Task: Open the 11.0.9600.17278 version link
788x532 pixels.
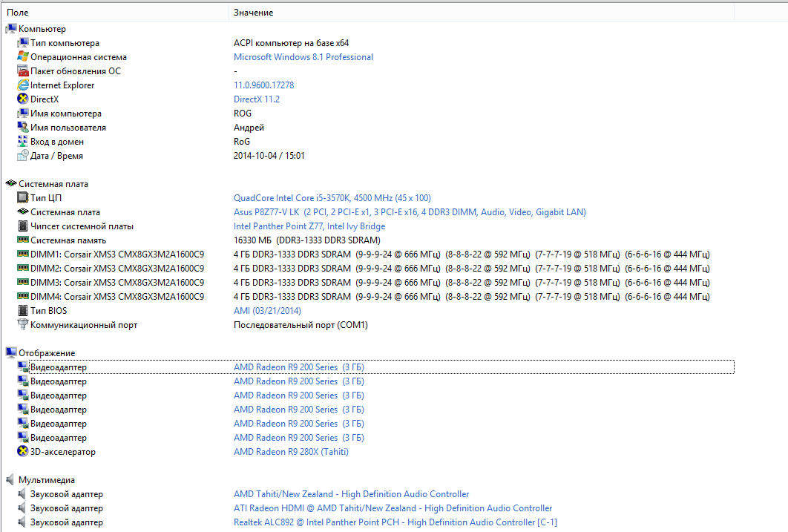Action: pyautogui.click(x=263, y=85)
